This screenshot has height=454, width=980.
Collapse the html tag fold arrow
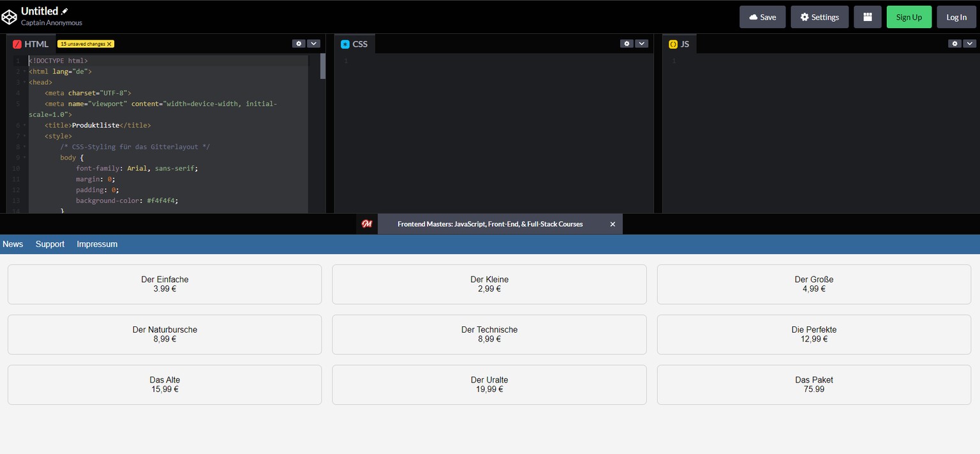pyautogui.click(x=24, y=72)
